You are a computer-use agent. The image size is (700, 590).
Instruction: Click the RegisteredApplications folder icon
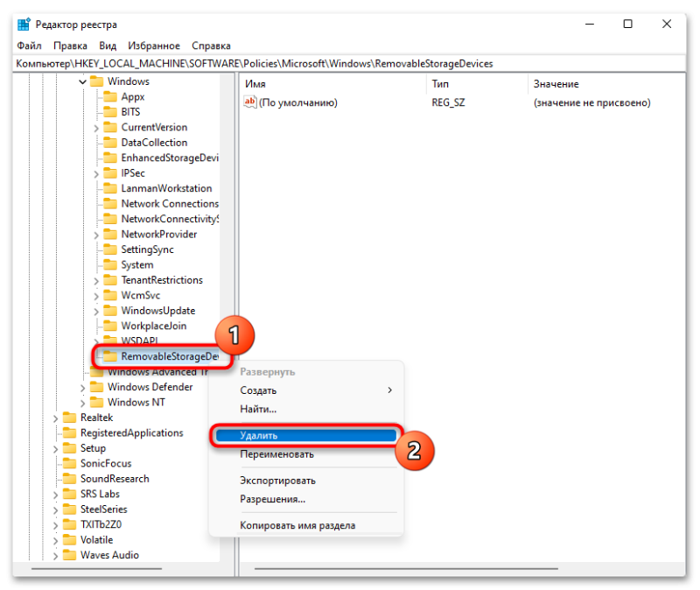[x=69, y=432]
